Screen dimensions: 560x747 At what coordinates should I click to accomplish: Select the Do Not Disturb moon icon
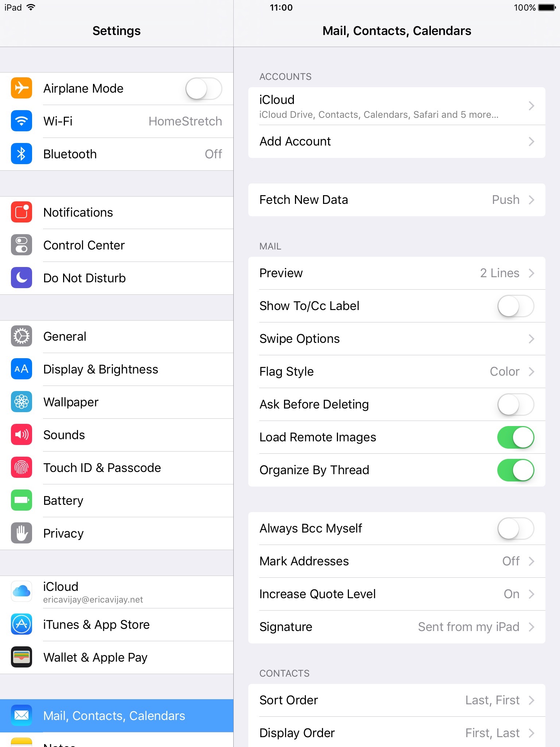click(22, 278)
